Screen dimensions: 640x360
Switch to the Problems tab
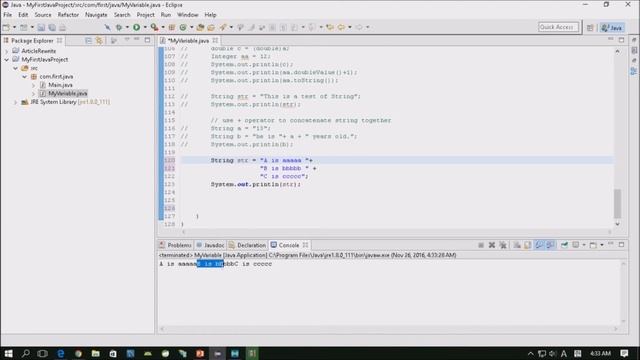pyautogui.click(x=176, y=245)
